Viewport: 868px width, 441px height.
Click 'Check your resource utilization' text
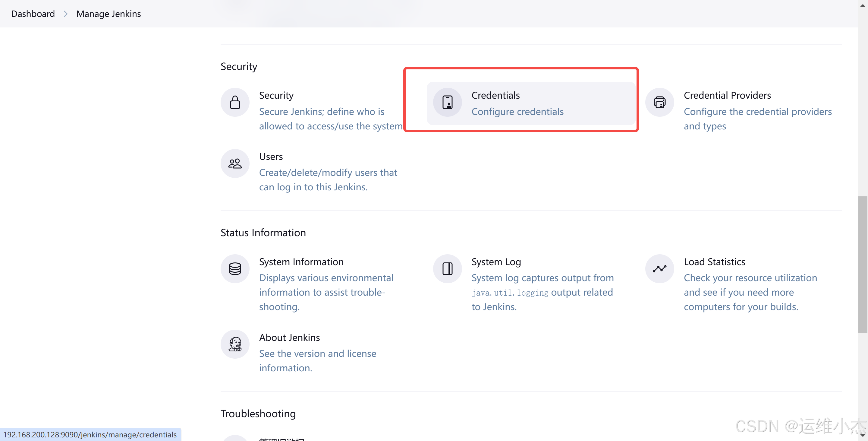point(750,278)
